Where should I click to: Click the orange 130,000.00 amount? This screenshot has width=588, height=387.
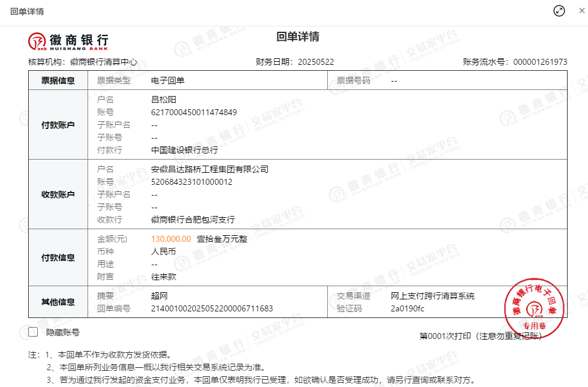point(171,239)
